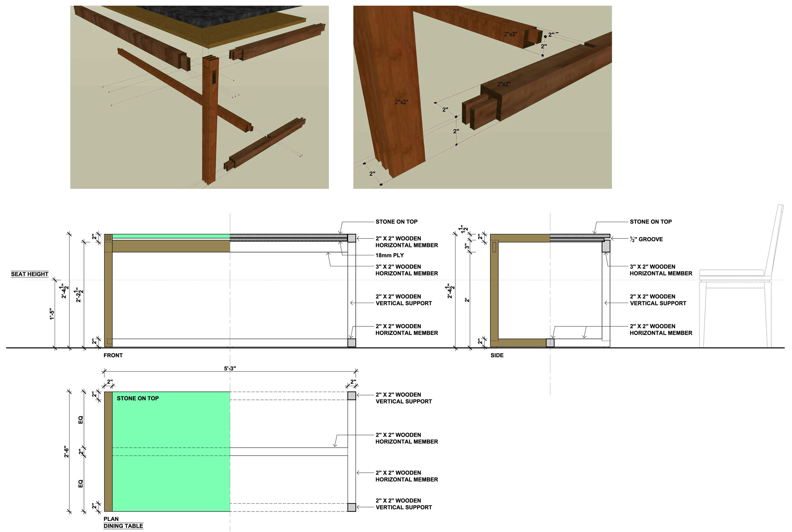Click the PLAN view title text
This screenshot has width=792, height=532.
(x=111, y=519)
